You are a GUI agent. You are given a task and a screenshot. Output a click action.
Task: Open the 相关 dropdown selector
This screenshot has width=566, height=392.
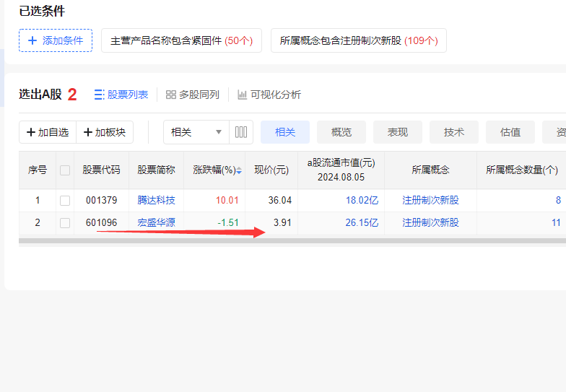point(196,132)
